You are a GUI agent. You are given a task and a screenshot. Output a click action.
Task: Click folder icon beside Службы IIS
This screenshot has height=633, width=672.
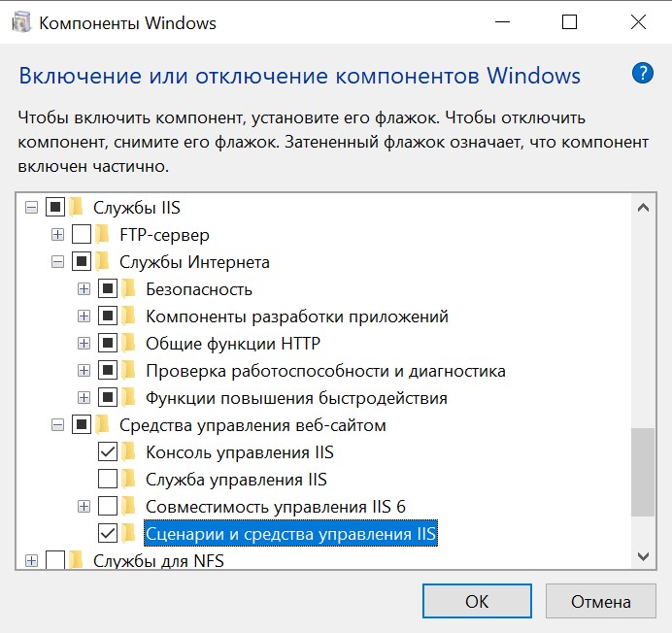coord(77,208)
